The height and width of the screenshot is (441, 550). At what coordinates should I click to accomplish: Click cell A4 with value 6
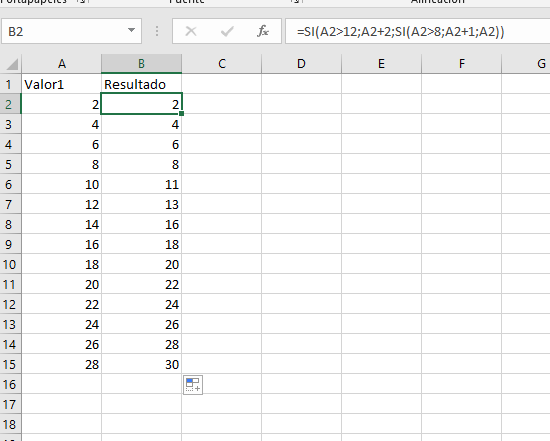(62, 144)
